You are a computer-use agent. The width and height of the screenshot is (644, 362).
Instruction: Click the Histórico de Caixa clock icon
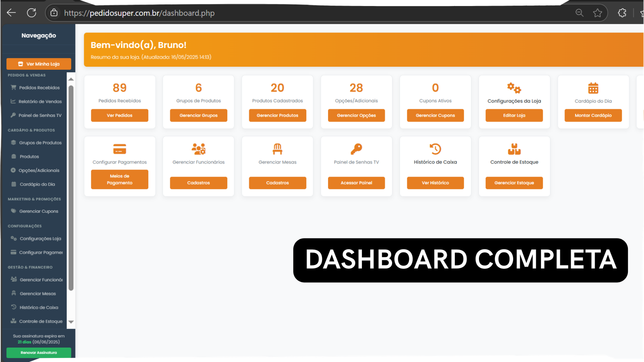click(x=435, y=149)
